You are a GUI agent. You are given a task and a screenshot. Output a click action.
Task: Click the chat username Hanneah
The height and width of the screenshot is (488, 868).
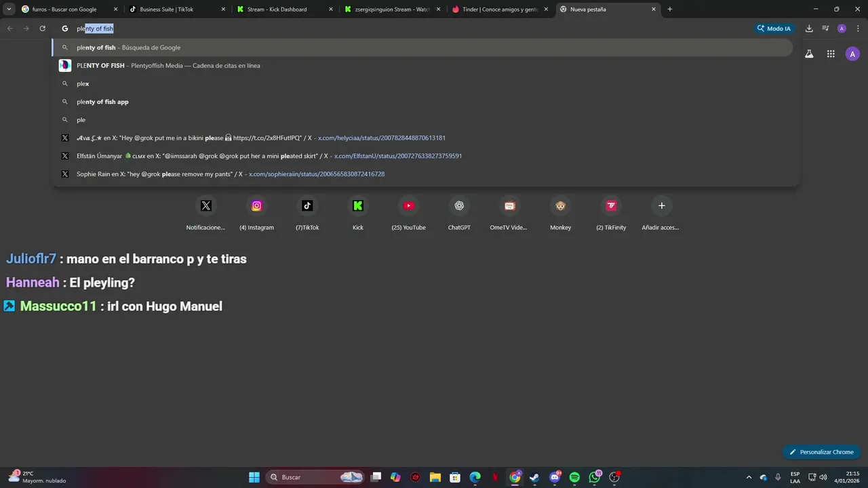point(33,283)
